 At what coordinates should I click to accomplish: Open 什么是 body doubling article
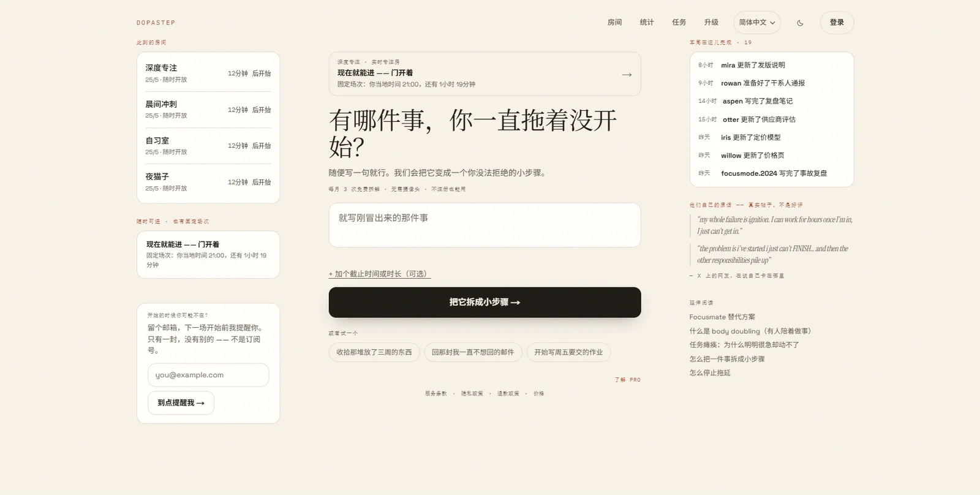[x=750, y=331]
